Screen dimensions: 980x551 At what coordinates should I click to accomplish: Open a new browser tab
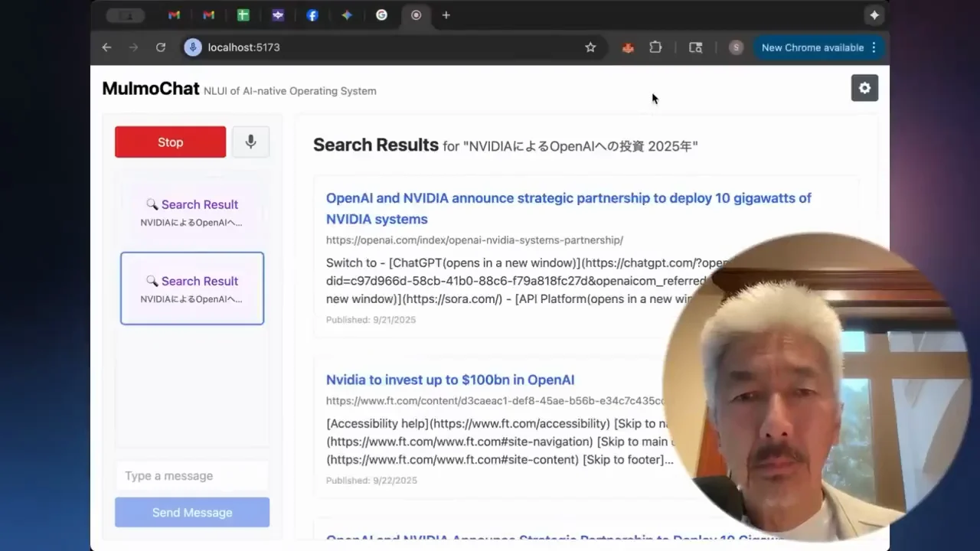[x=446, y=15]
